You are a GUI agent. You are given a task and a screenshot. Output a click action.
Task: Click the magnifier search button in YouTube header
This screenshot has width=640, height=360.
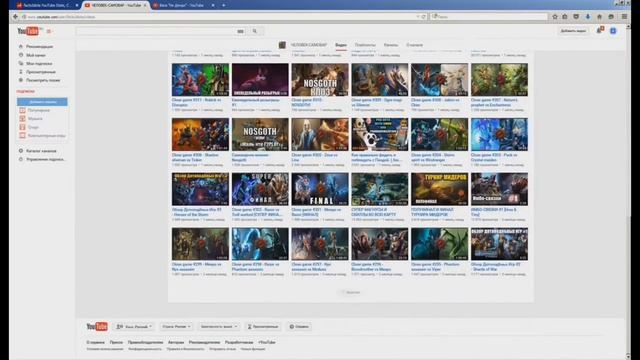coord(255,31)
